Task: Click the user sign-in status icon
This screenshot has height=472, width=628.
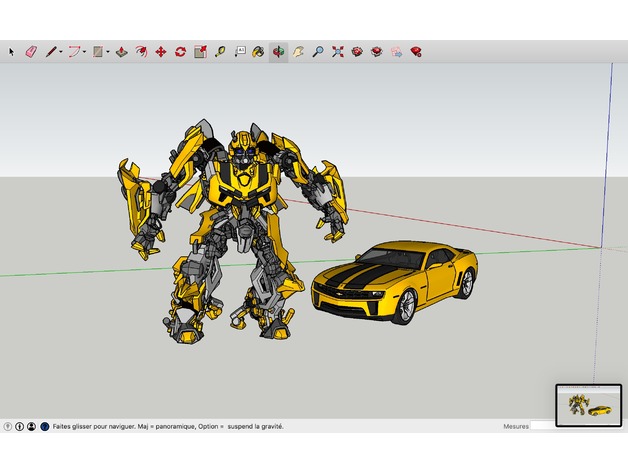Action: pyautogui.click(x=31, y=427)
